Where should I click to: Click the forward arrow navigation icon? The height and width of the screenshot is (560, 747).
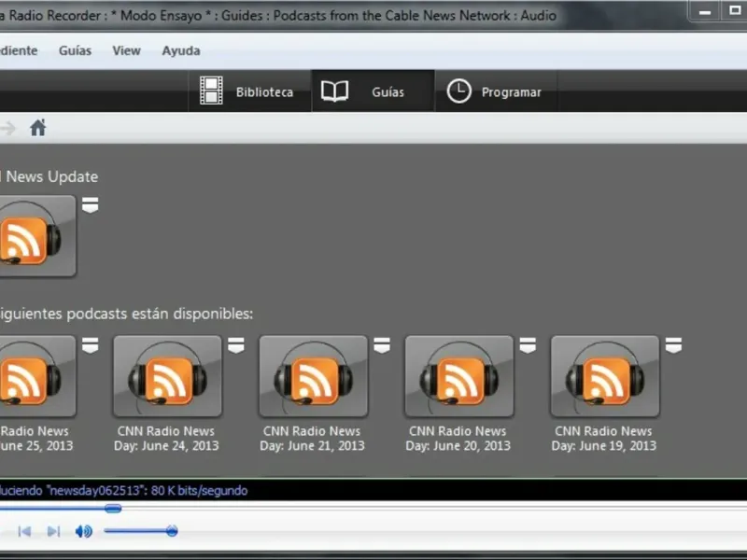pos(7,128)
